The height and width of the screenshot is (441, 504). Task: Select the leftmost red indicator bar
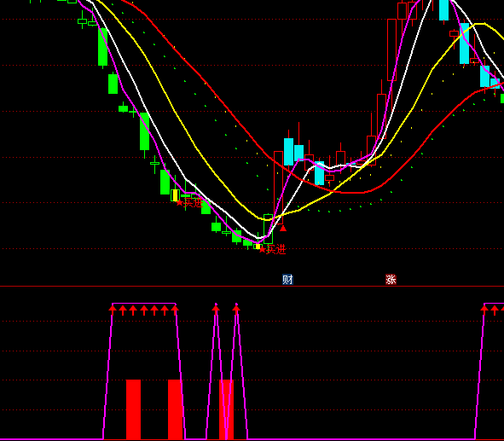133,409
